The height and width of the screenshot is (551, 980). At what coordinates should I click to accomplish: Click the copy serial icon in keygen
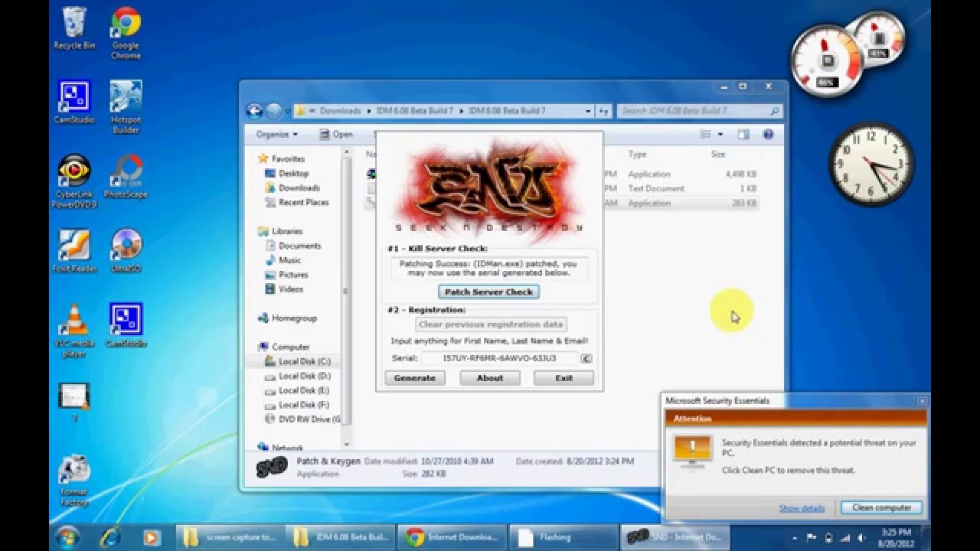(x=586, y=358)
